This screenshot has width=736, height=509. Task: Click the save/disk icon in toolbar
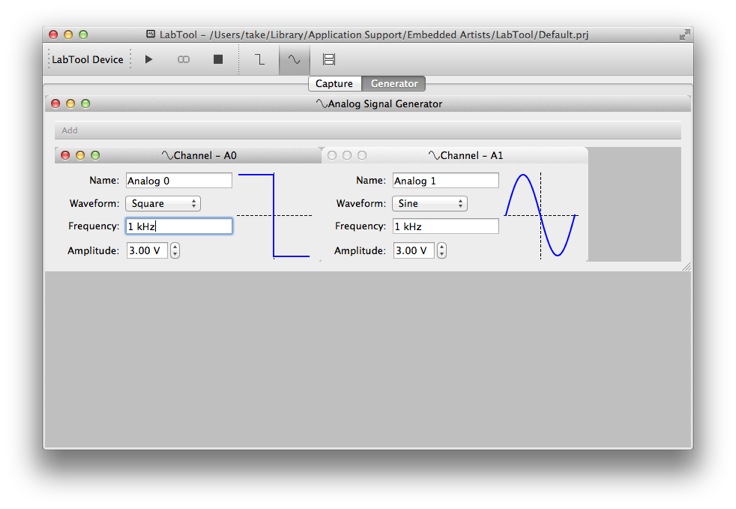pyautogui.click(x=329, y=60)
